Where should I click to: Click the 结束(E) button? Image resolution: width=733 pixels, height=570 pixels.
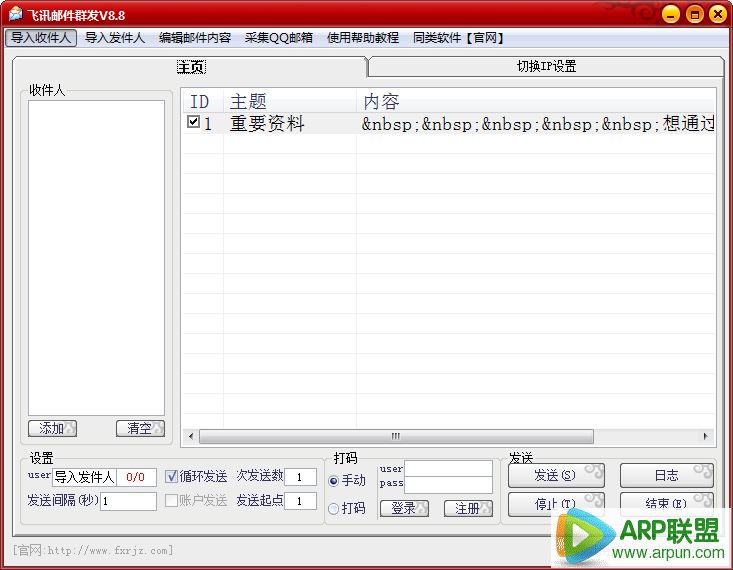tap(667, 504)
